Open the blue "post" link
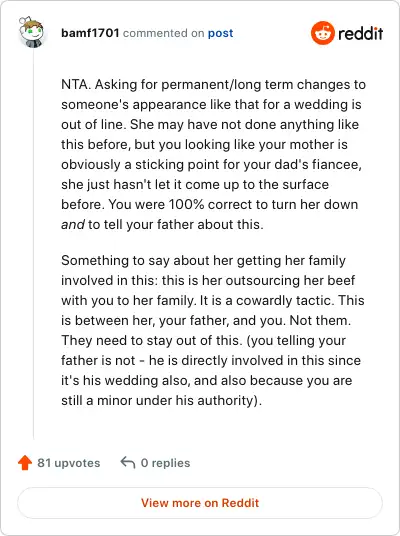This screenshot has width=400, height=536. click(221, 33)
